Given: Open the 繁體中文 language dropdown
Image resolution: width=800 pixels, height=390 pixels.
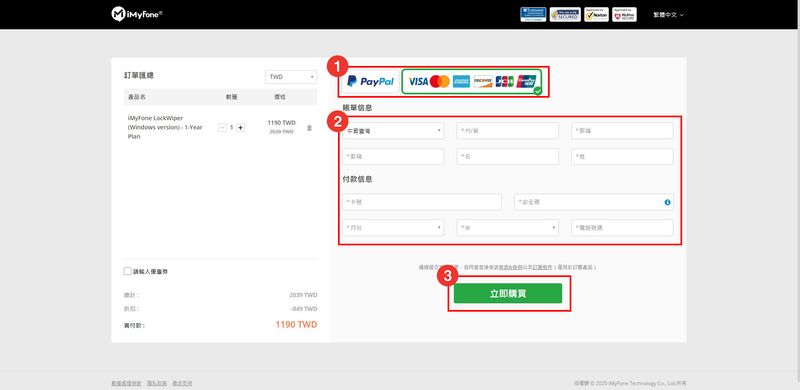Looking at the screenshot, I should pyautogui.click(x=668, y=15).
